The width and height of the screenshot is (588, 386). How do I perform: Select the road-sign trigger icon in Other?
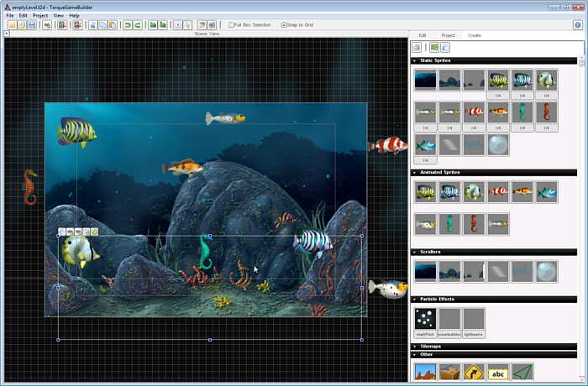(475, 372)
